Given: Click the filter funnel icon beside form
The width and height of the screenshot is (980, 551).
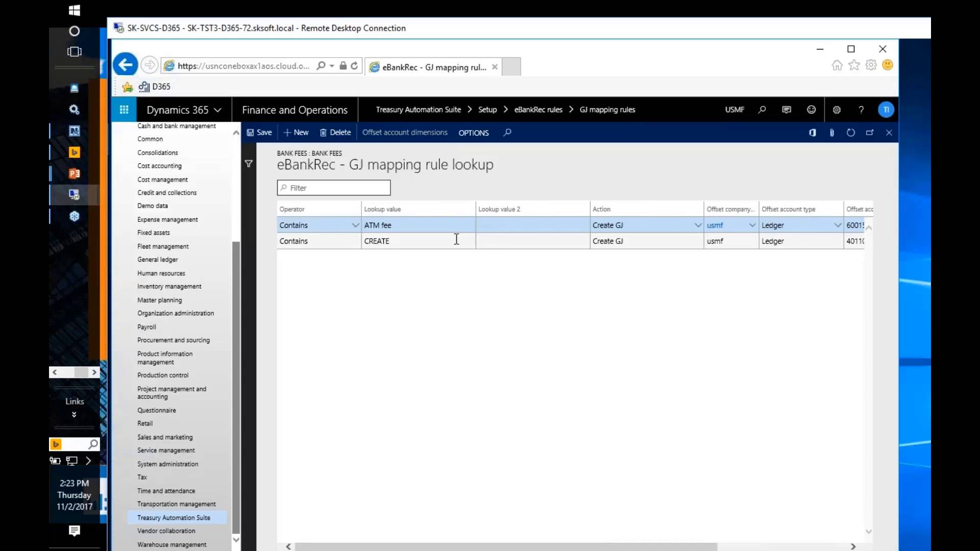Looking at the screenshot, I should [249, 164].
